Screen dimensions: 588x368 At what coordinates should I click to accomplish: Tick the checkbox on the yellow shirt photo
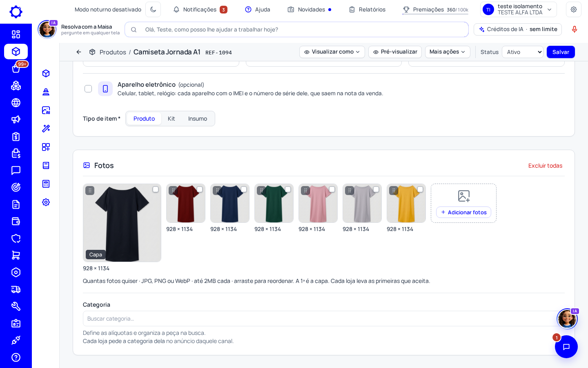(x=420, y=189)
